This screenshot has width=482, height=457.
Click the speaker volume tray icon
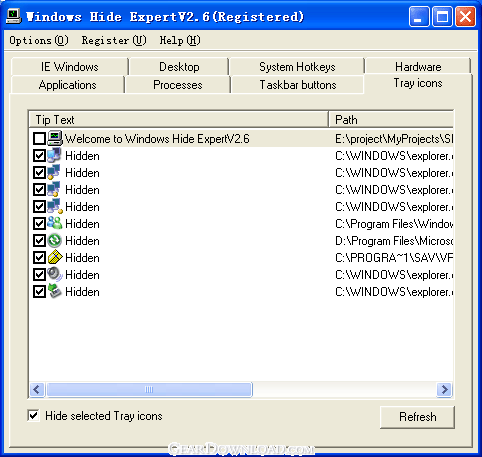tap(55, 274)
